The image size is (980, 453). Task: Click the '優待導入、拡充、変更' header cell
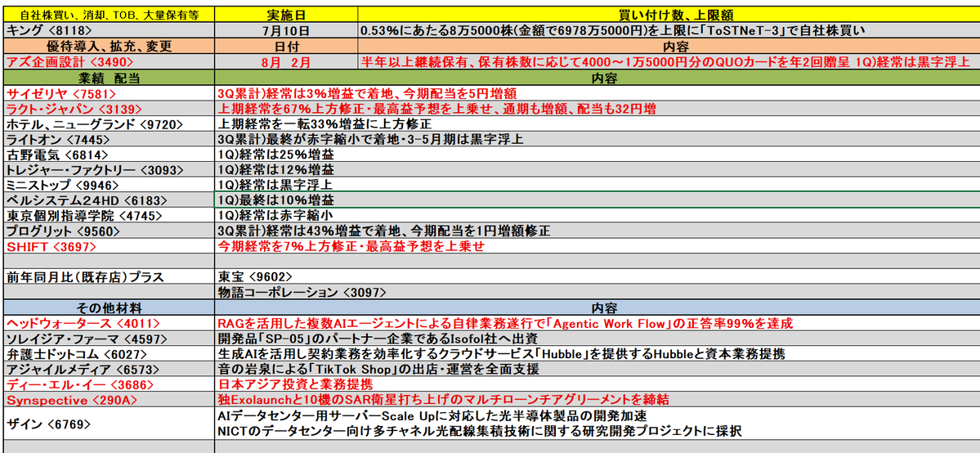(x=110, y=46)
